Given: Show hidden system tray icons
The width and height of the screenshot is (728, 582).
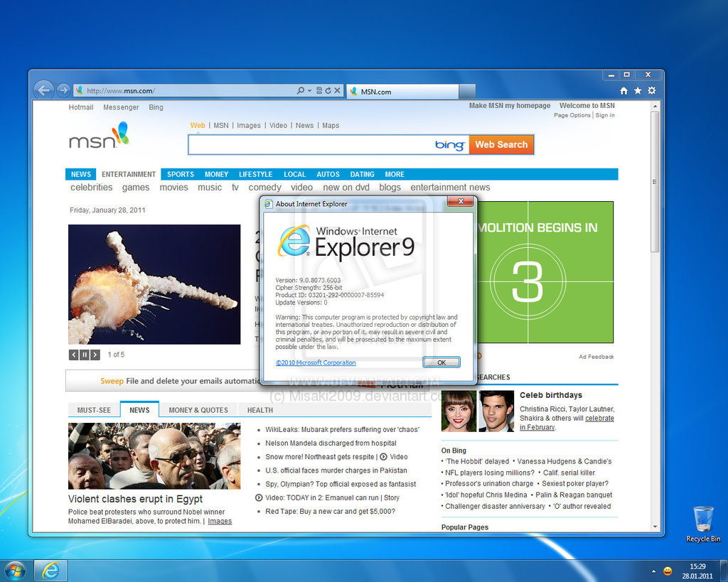Looking at the screenshot, I should pos(654,571).
